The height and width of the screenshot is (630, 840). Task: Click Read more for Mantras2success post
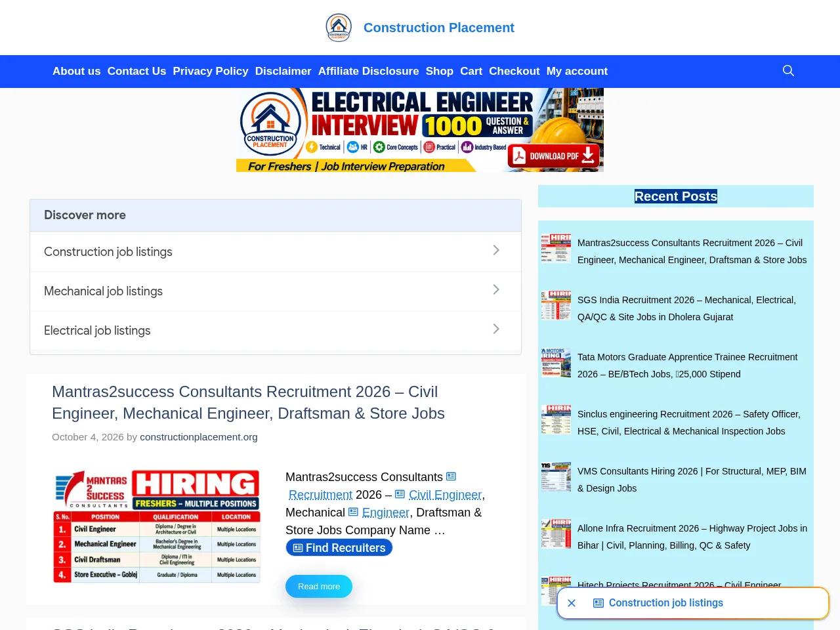[319, 586]
